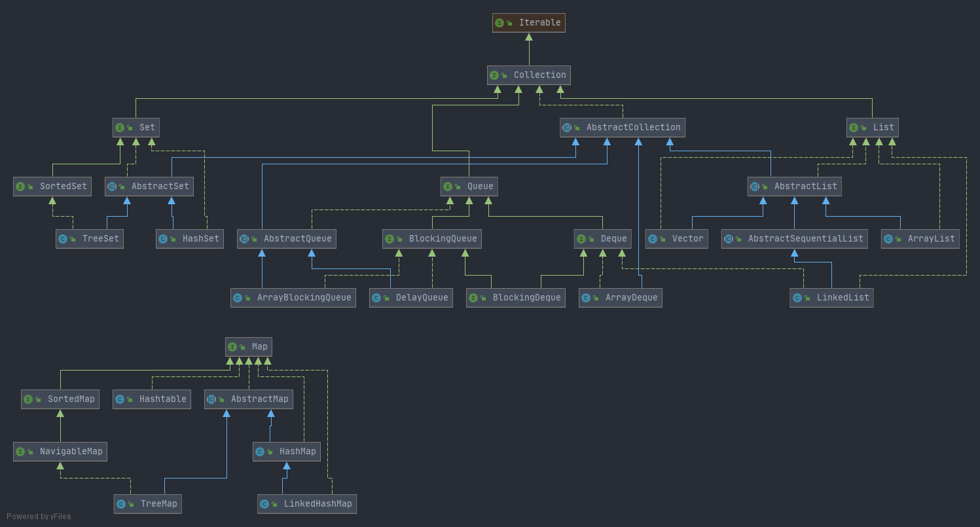
Task: Click the Collection interface node
Action: [x=529, y=75]
